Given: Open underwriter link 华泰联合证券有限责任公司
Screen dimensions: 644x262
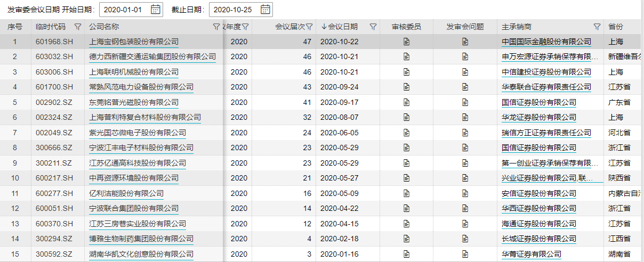Looking at the screenshot, I should pyautogui.click(x=546, y=87).
